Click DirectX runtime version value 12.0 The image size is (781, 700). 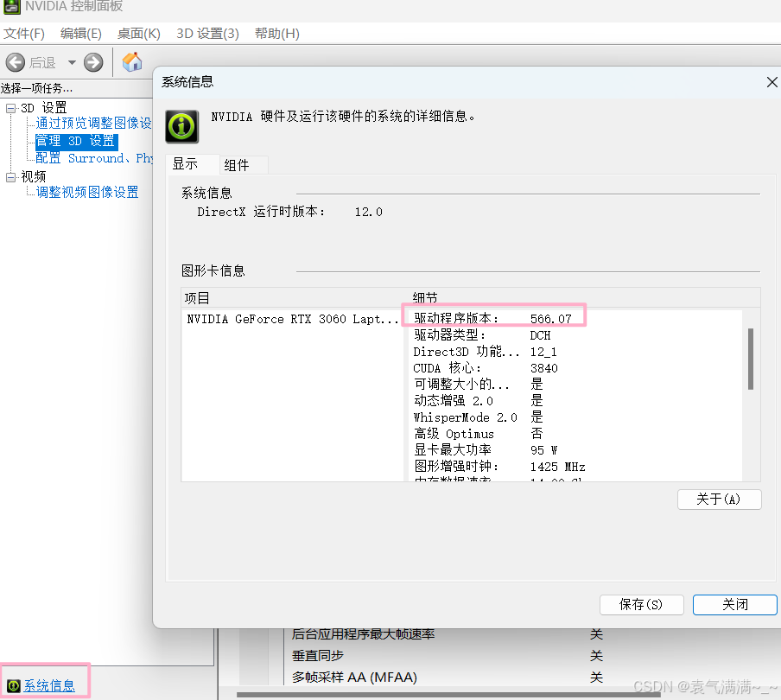coord(369,212)
